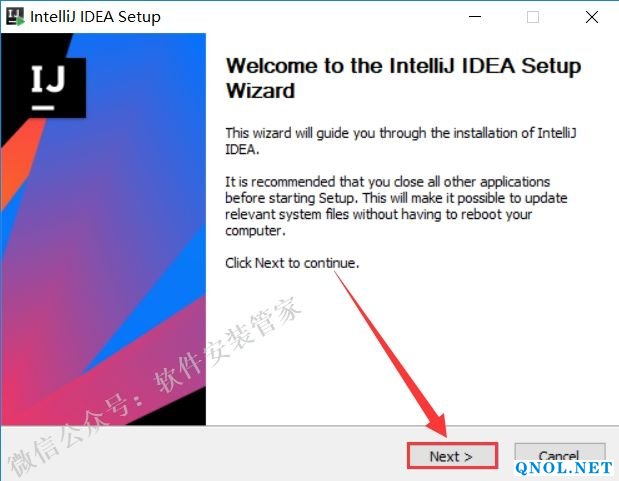Viewport: 619px width, 481px height.
Task: Click the "Click Next to continue." text
Action: point(292,263)
